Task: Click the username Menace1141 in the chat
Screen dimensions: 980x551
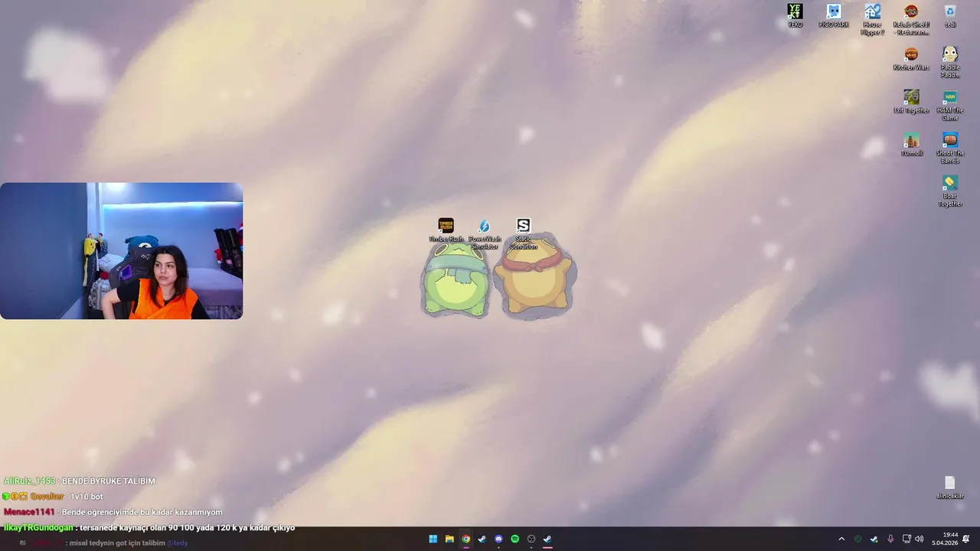Action: (29, 512)
